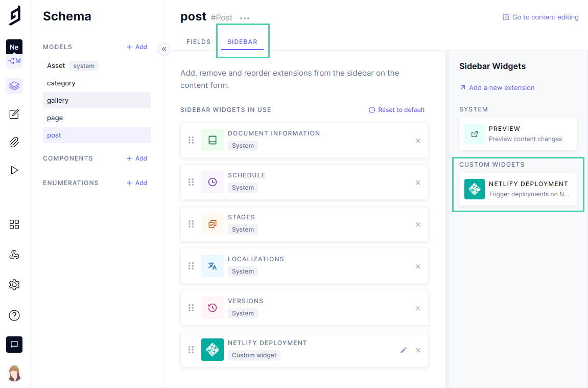
Task: Remove the VERSIONS widget with its X
Action: pos(418,308)
